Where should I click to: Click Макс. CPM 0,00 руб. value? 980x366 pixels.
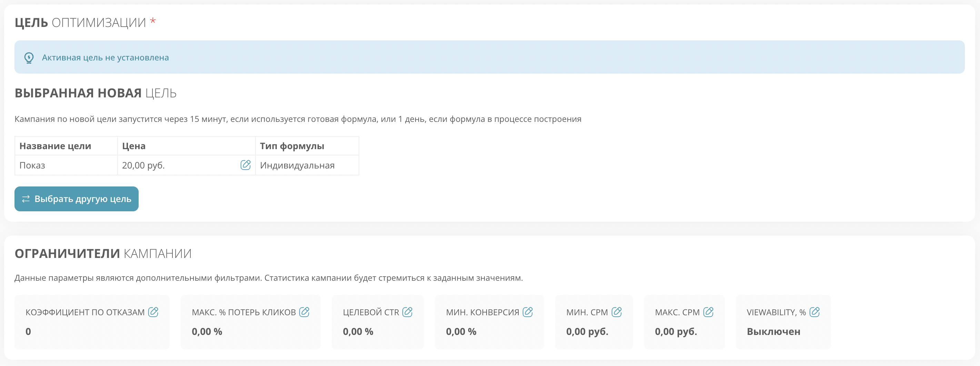click(676, 331)
